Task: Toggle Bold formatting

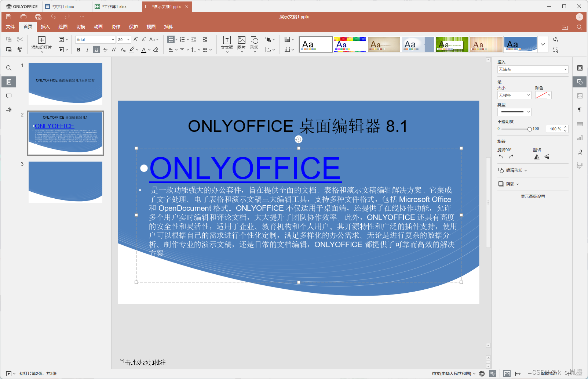Action: pos(78,50)
